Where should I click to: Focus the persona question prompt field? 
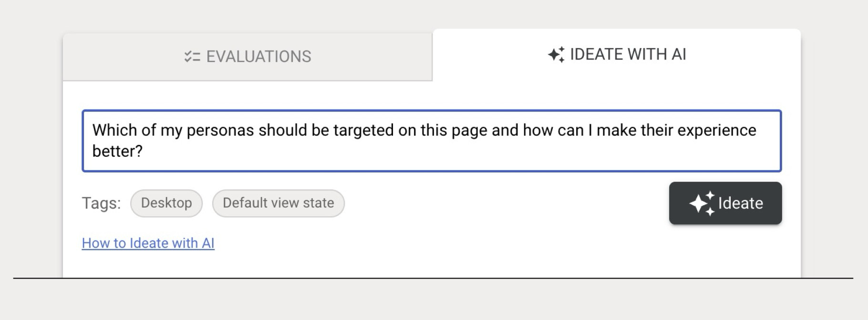point(432,141)
